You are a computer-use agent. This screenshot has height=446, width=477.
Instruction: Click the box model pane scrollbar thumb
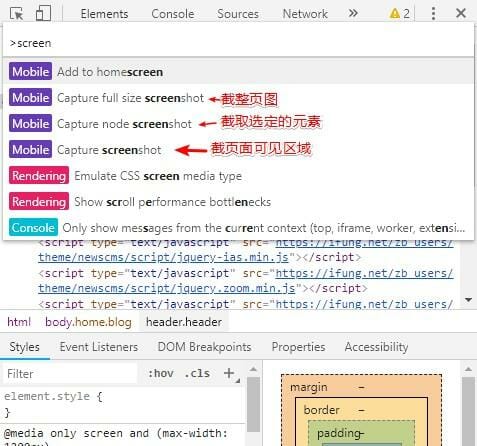tap(468, 412)
